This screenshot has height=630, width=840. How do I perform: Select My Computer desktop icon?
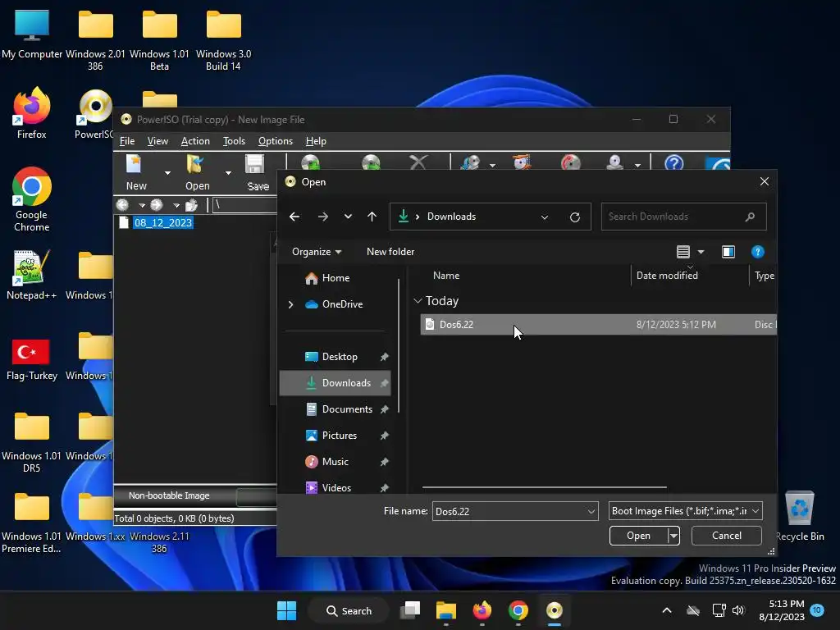pos(32,33)
